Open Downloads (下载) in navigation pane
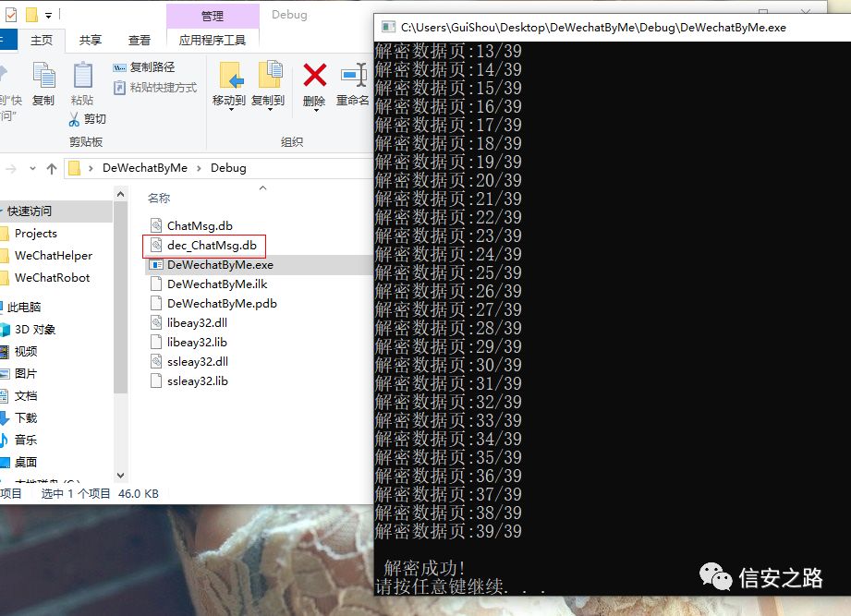851x616 pixels. pyautogui.click(x=26, y=417)
